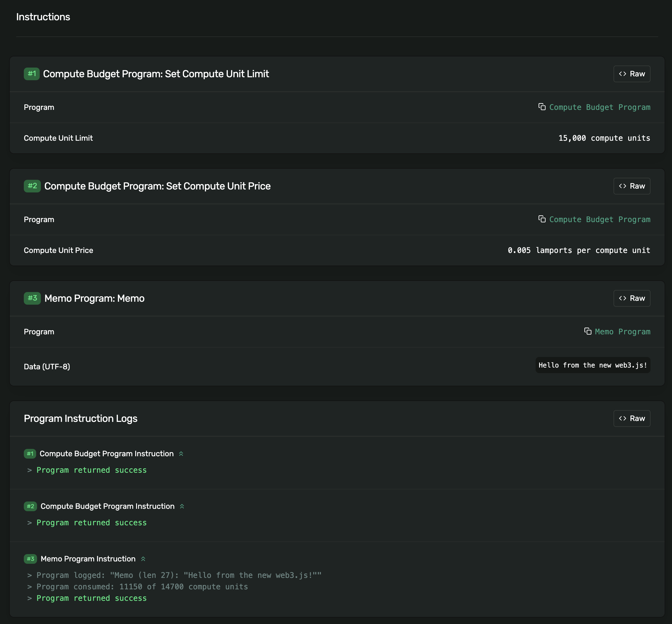Copy the Memo Program address icon
This screenshot has width=672, height=624.
[x=588, y=331]
